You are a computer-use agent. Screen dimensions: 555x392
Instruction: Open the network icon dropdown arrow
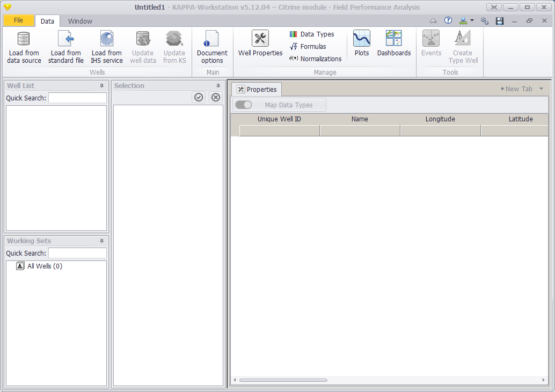click(472, 20)
